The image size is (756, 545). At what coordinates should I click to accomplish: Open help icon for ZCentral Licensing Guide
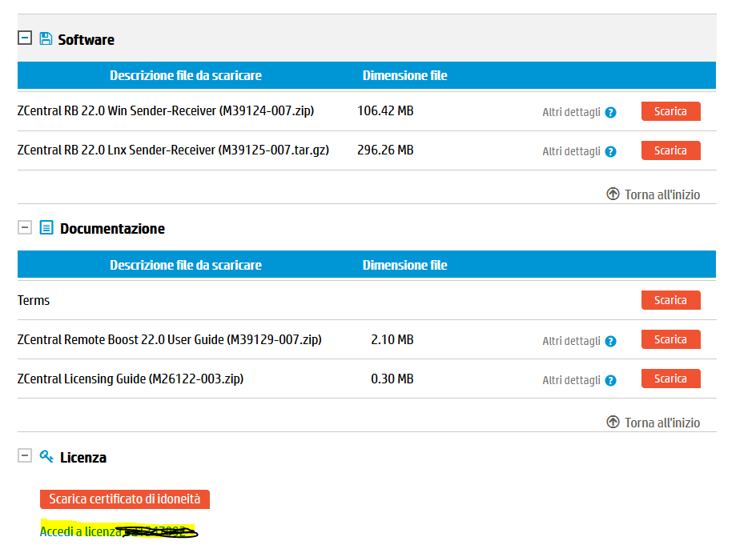pyautogui.click(x=611, y=379)
